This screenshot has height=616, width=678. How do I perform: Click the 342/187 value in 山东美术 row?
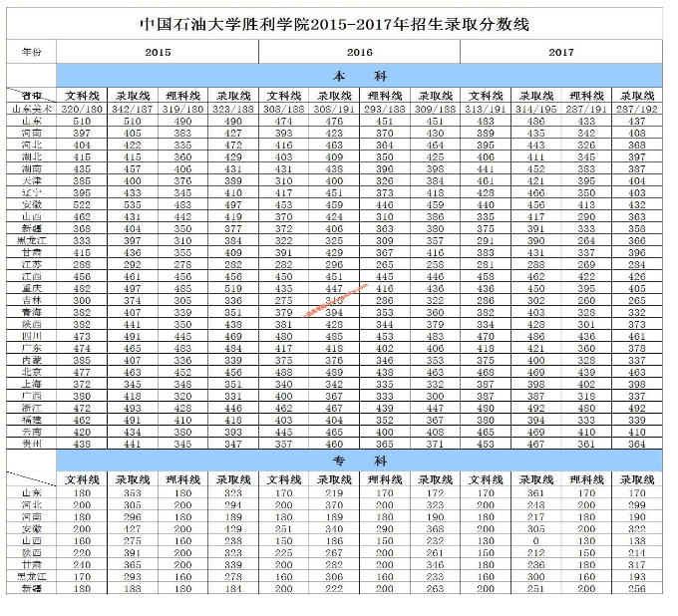point(133,109)
